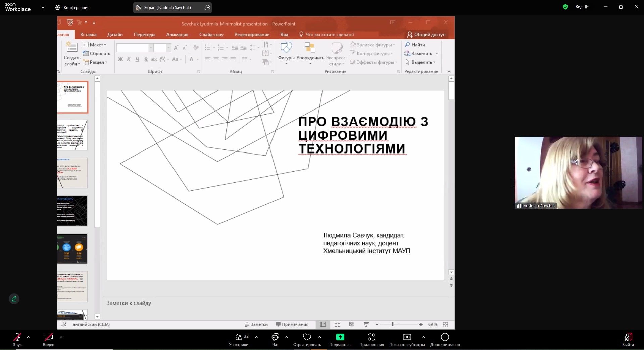Open Zoom Apps (Приложения)
644x350 pixels.
click(x=371, y=337)
